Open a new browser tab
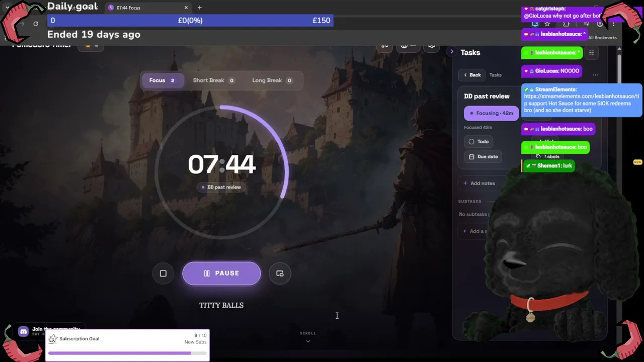The height and width of the screenshot is (362, 644). pos(200,8)
